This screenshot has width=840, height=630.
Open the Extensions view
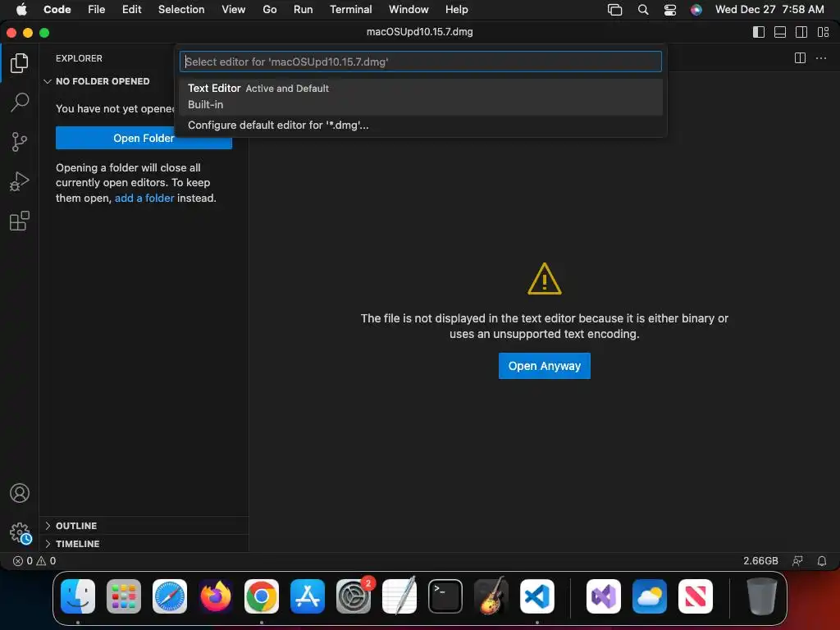tap(20, 221)
